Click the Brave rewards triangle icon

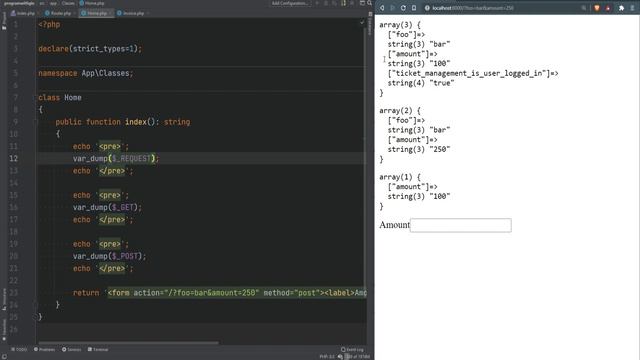pyautogui.click(x=608, y=8)
